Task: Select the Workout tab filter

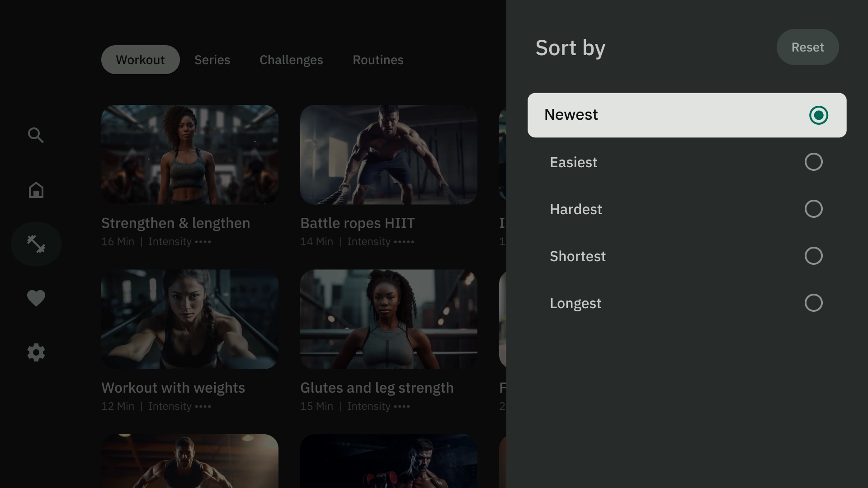Action: point(140,59)
